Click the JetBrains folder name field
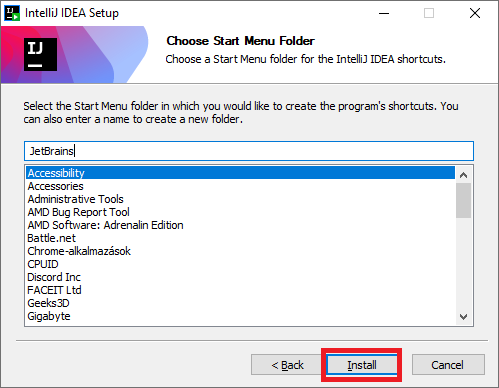The height and width of the screenshot is (388, 499). click(249, 151)
